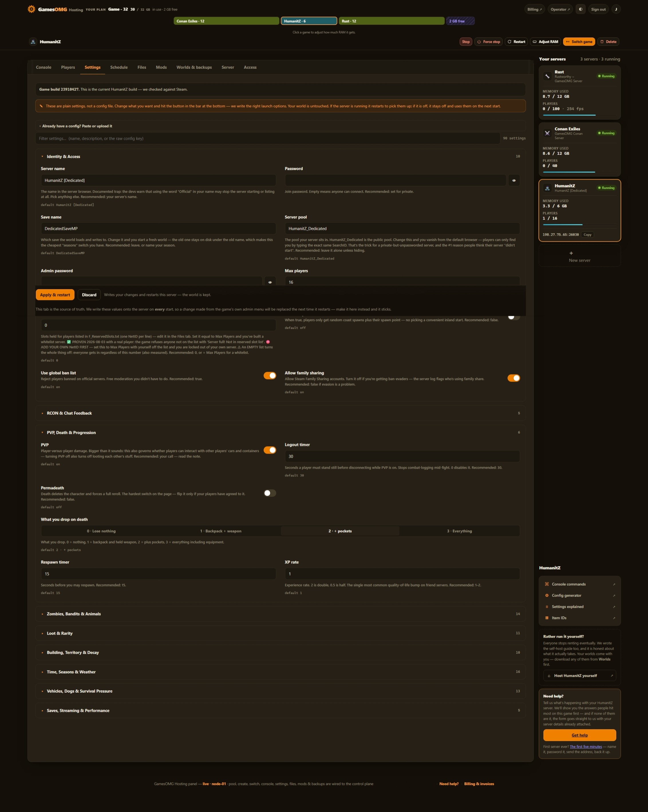Go to the Mods tab

click(x=161, y=68)
